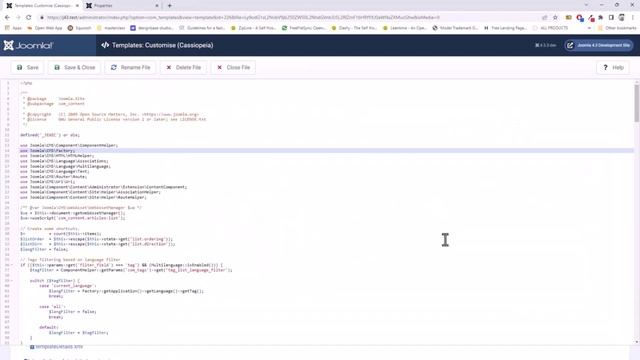
Task: Click the code editor vertical scrollbar
Action: pos(637,103)
